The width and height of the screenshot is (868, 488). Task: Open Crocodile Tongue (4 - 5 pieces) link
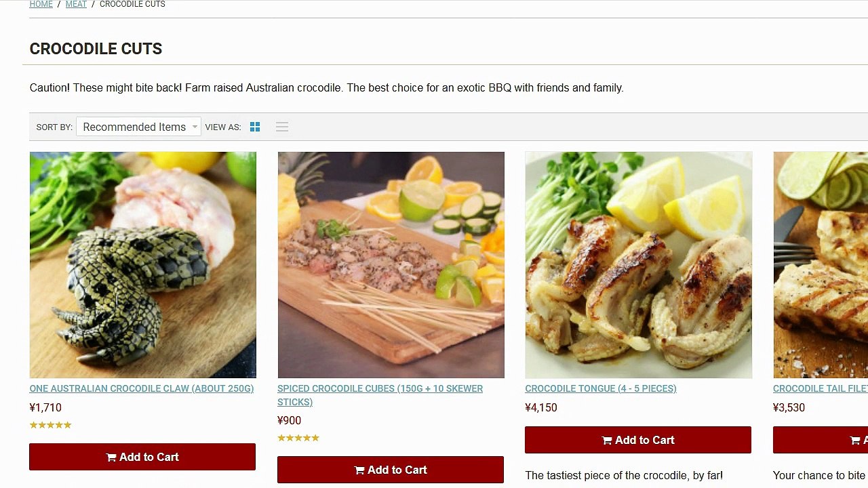601,388
